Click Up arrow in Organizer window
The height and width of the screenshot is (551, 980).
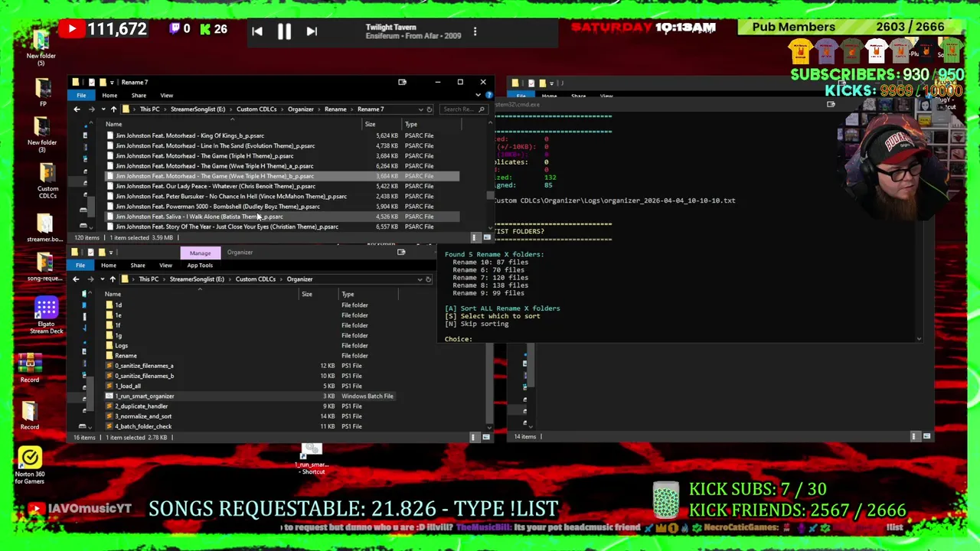[x=113, y=279]
